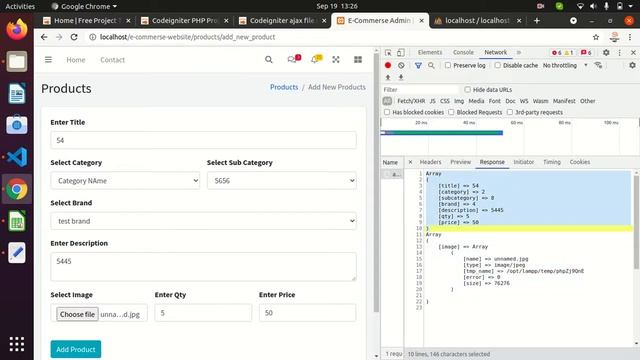Open a new Chrome tab

pyautogui.click(x=537, y=20)
